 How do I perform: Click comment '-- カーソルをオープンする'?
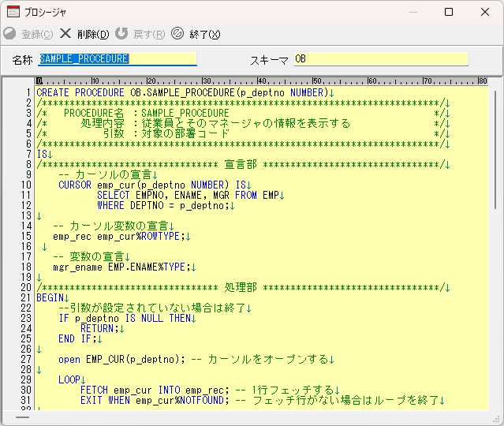pos(259,360)
